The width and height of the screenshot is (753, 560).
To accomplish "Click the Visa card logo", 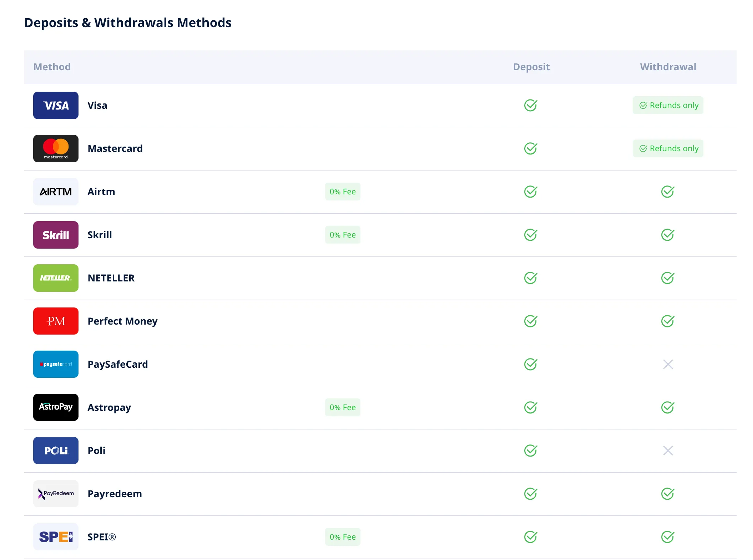I will pyautogui.click(x=56, y=105).
